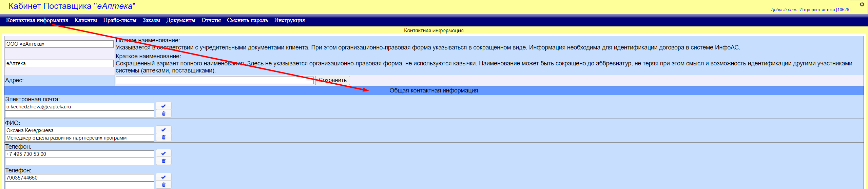Click the job title field Менеджер отдела развития
This screenshot has height=189, width=868.
point(79,138)
